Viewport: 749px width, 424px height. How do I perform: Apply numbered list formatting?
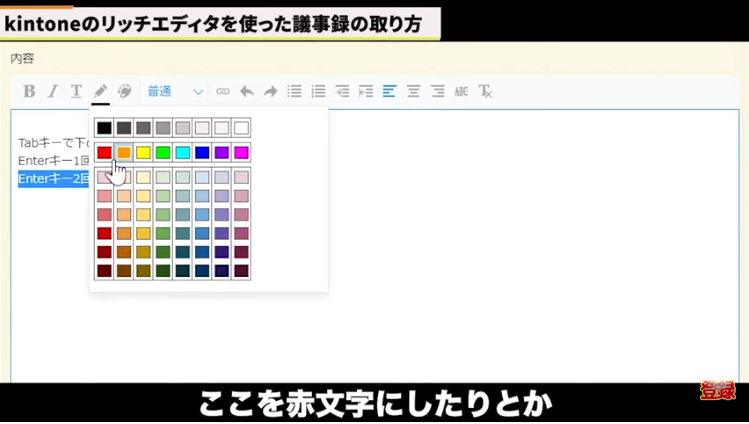tap(318, 91)
